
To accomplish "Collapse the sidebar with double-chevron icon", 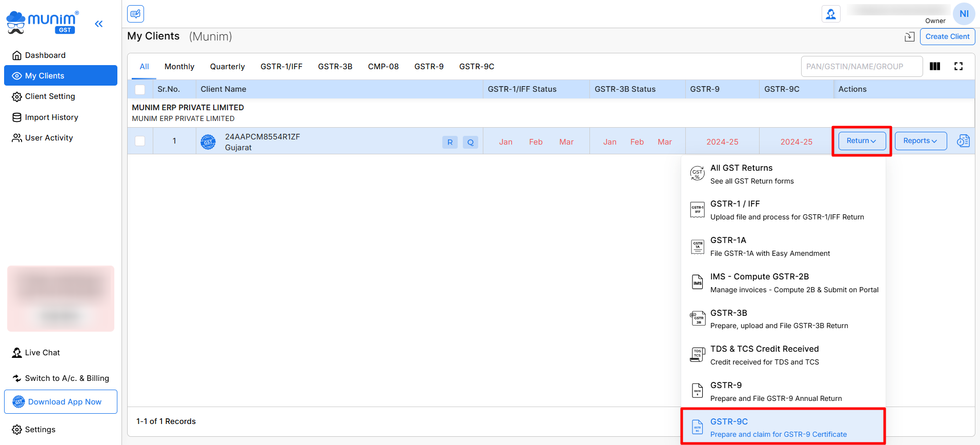I will click(x=98, y=24).
